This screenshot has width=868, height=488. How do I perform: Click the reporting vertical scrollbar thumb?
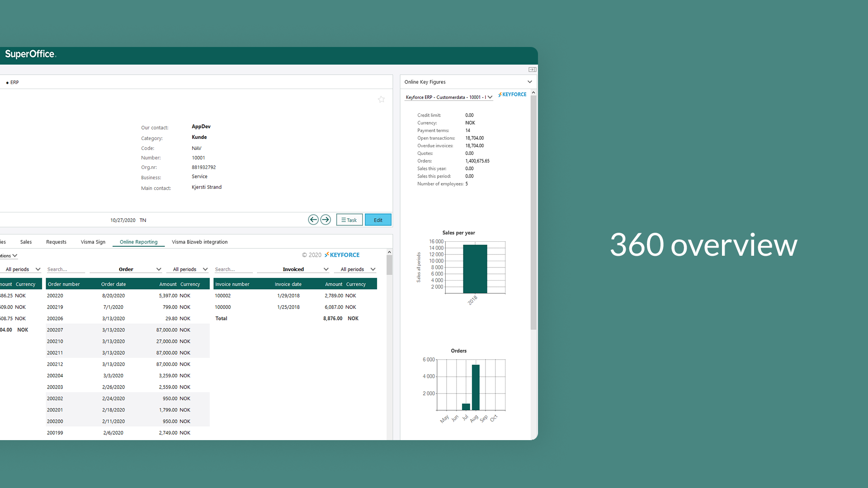click(389, 265)
